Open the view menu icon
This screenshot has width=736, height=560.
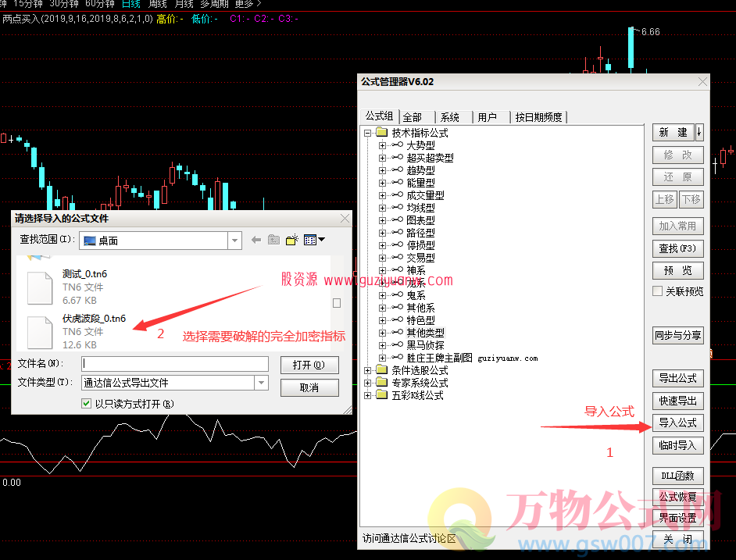[314, 241]
